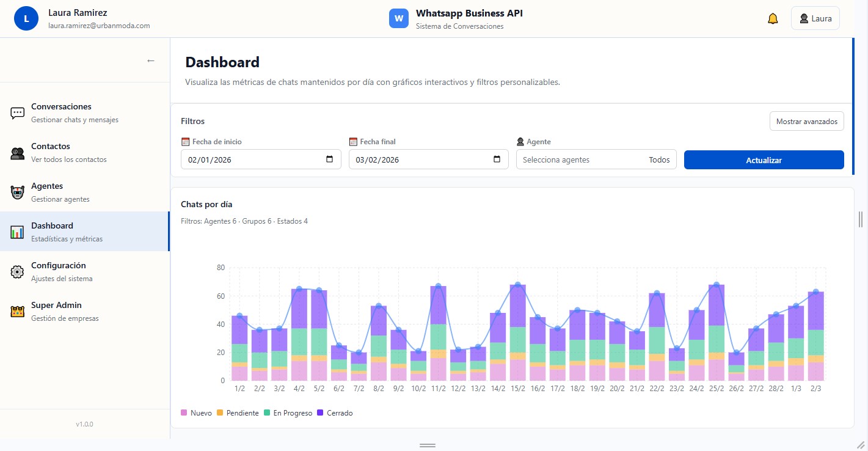Toggle the Pendiente legend swatch

point(220,413)
